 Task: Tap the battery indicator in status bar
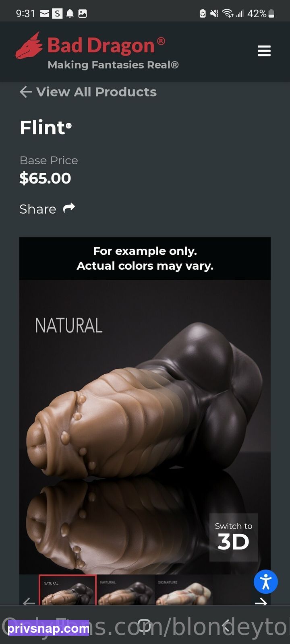click(271, 14)
